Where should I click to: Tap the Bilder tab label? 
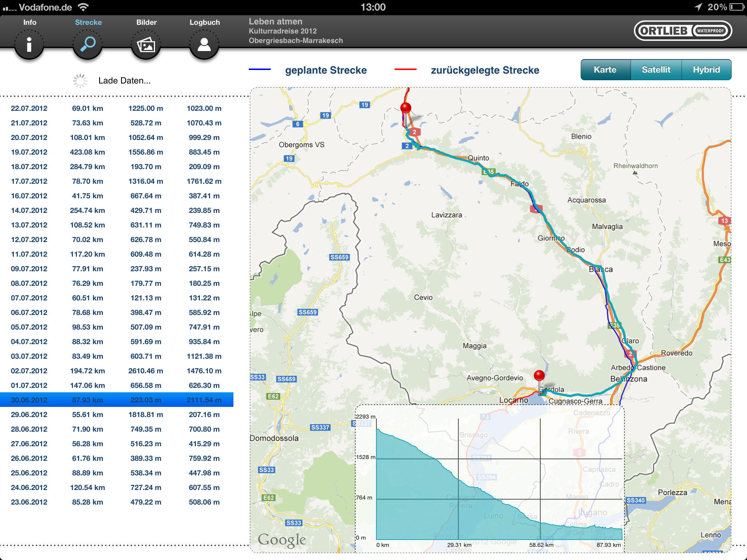click(x=146, y=22)
